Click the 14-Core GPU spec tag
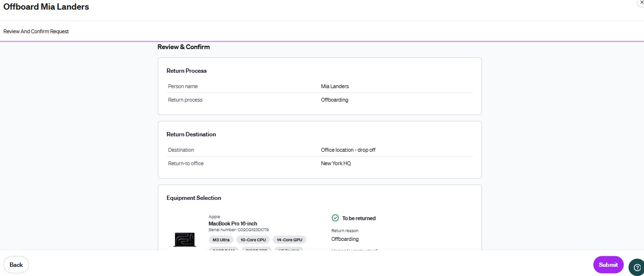Screen dimensions: 644x276 tap(289, 239)
